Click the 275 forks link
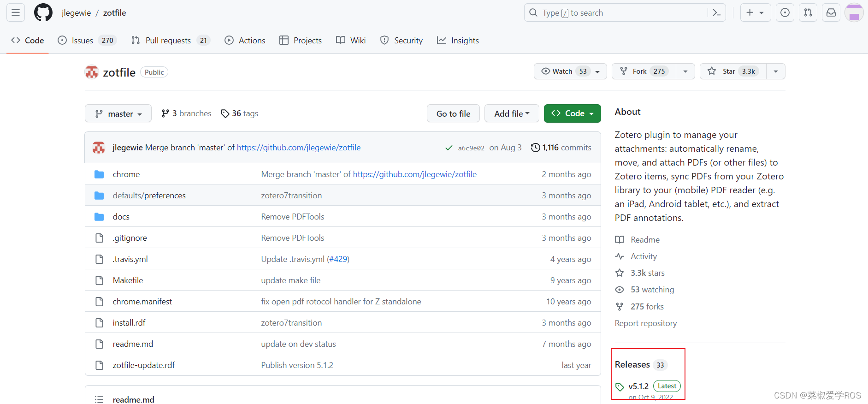Screen dimensions: 868x404 [639, 307]
